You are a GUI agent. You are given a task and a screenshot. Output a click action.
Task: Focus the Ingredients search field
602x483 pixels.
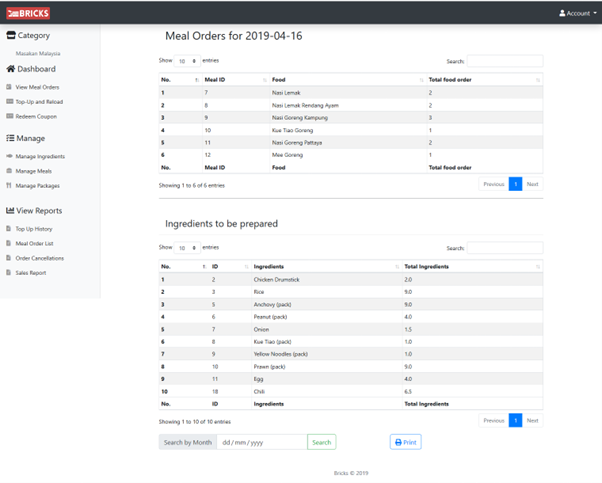(505, 248)
